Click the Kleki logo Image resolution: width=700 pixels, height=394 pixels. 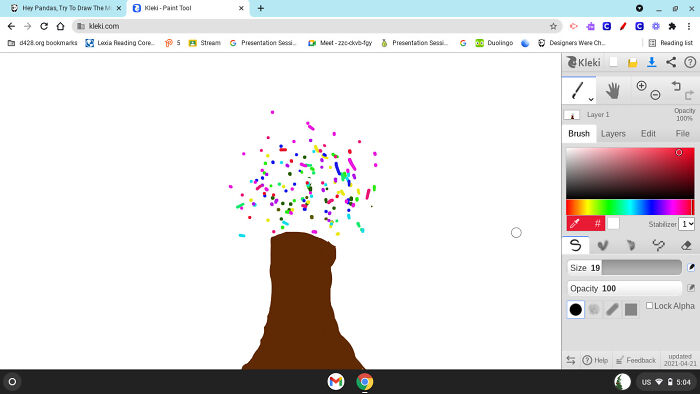(x=583, y=62)
